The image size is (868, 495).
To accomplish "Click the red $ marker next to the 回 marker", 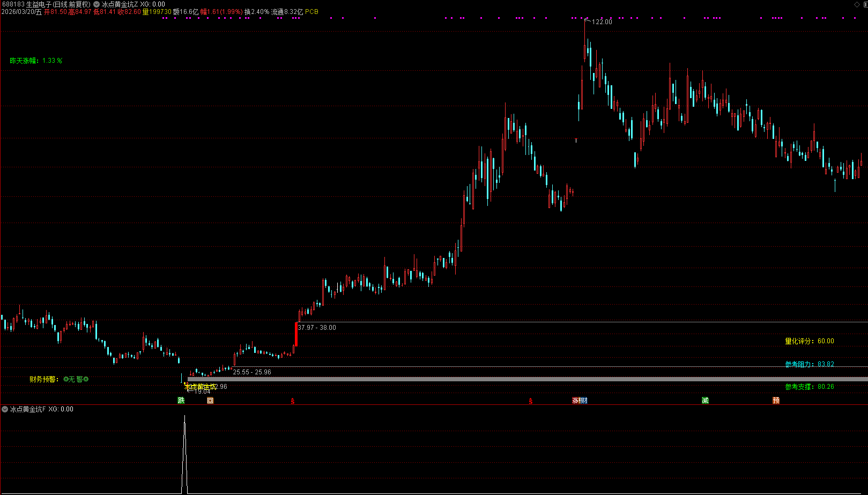I will coord(293,401).
